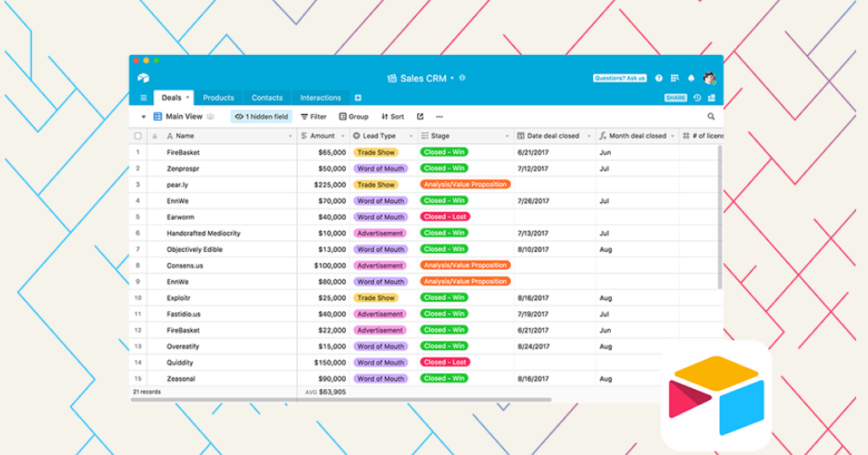The width and height of the screenshot is (868, 455).
Task: Switch to the Deals tab
Action: click(x=172, y=98)
